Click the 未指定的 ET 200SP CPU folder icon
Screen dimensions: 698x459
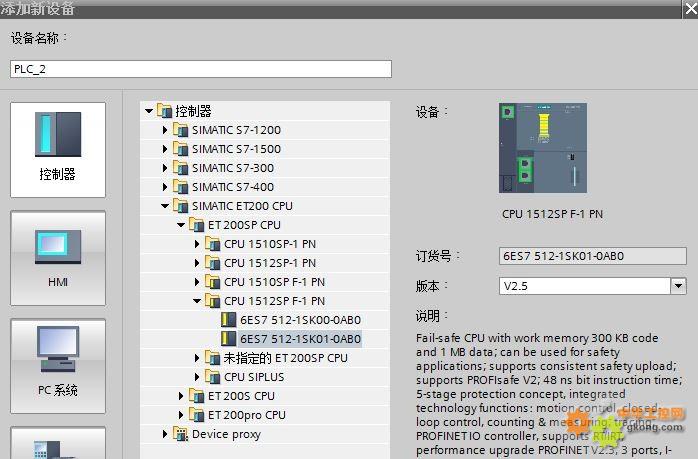[212, 357]
